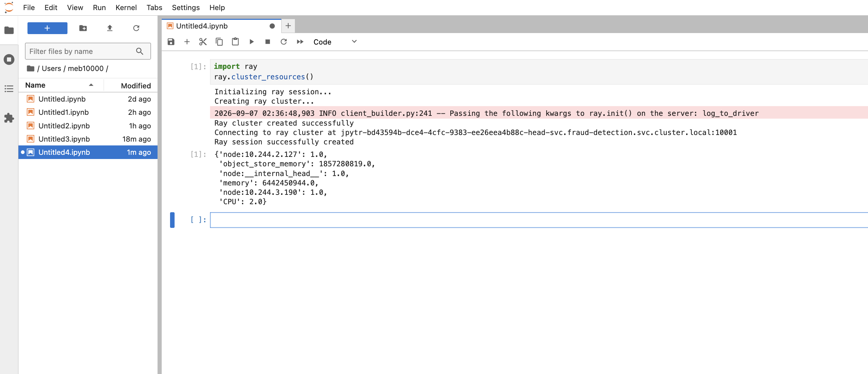Image resolution: width=868 pixels, height=374 pixels.
Task: Select Untitled.ipynb in the file list
Action: coord(88,99)
